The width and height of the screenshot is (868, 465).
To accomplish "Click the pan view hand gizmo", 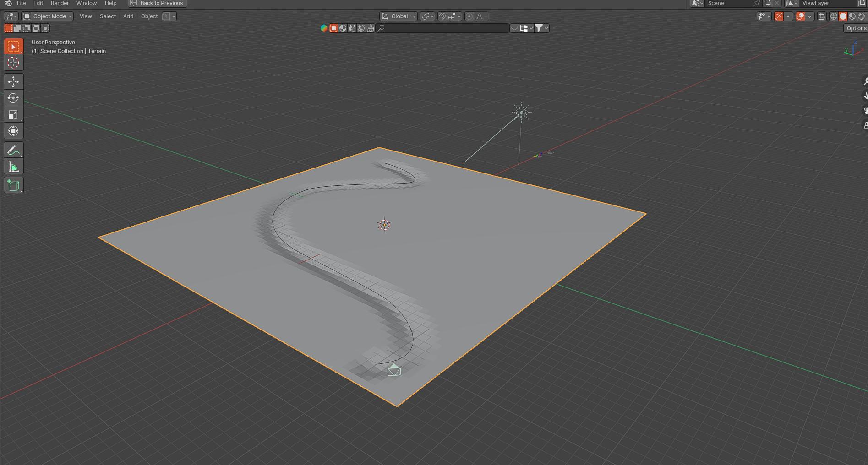I will coord(865,96).
